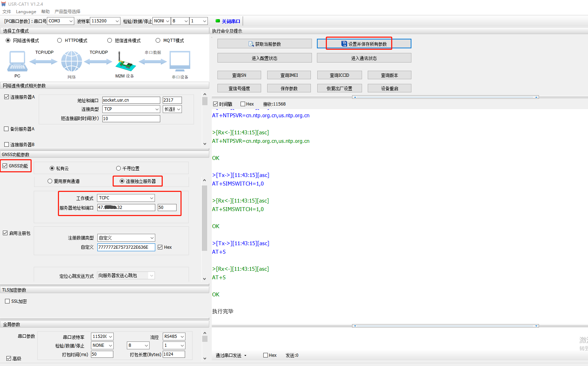
Task: Click the PC computer icon in diagram
Action: [17, 61]
